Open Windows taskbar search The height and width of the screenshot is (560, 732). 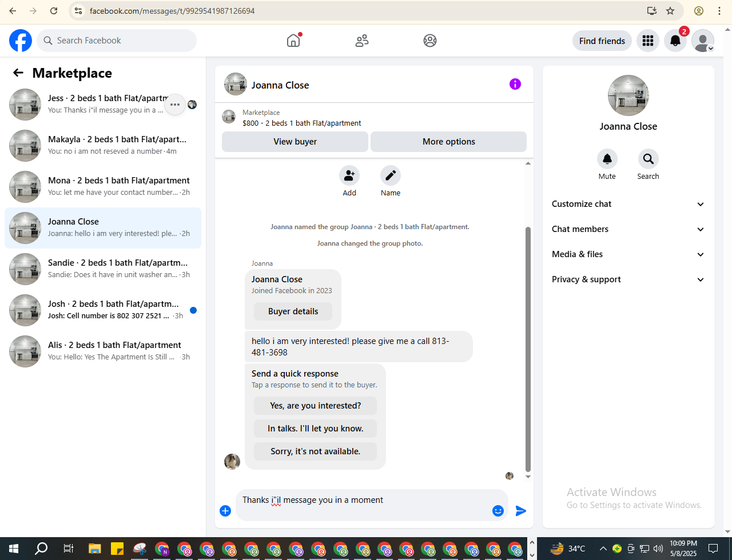(x=41, y=549)
